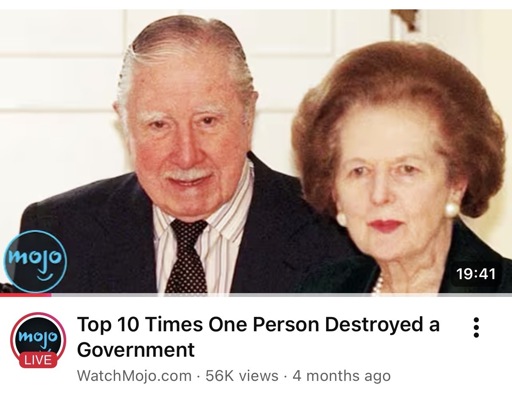Screen dimensions: 512x414
Task: Click the '4 months ago' upload date
Action: [x=341, y=376]
